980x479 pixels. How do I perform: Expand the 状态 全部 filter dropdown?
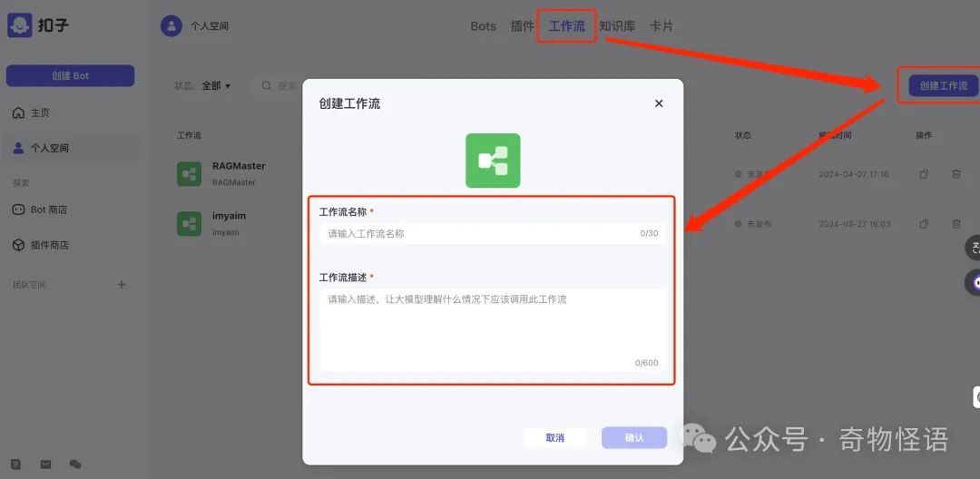(x=216, y=85)
